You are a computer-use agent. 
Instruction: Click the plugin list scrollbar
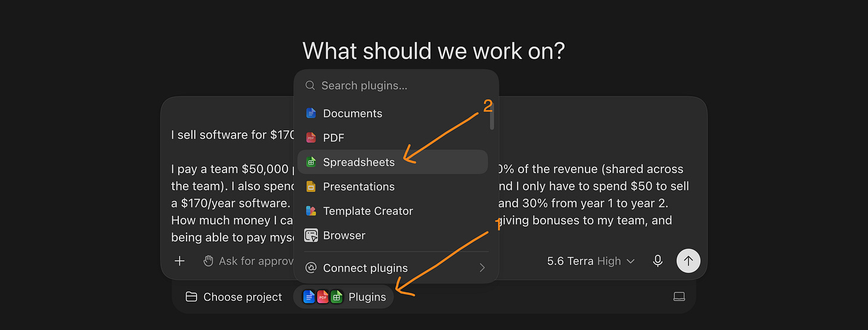click(492, 116)
